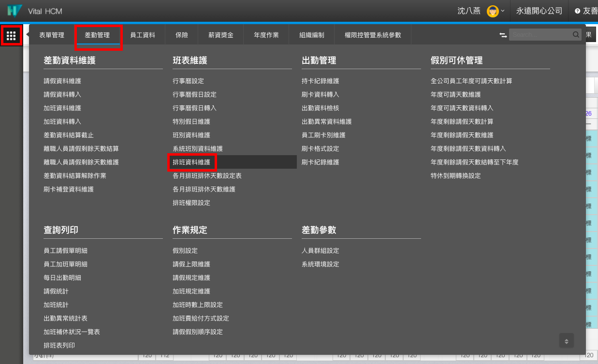The image size is (598, 364).
Task: Click the magnifier icon in search box
Action: tap(576, 35)
